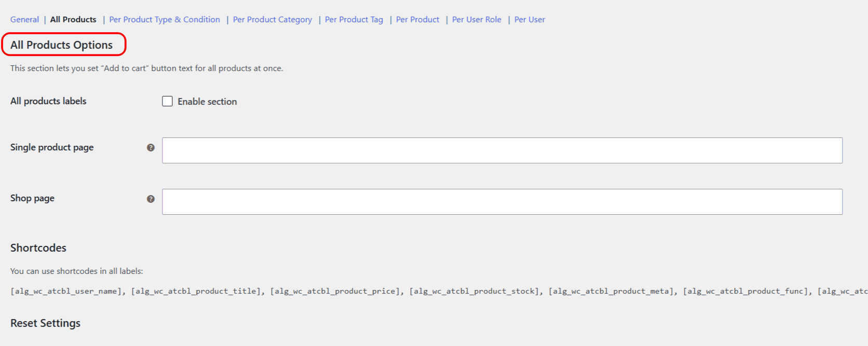Enable the All products labels section checkbox
The height and width of the screenshot is (346, 868).
167,101
